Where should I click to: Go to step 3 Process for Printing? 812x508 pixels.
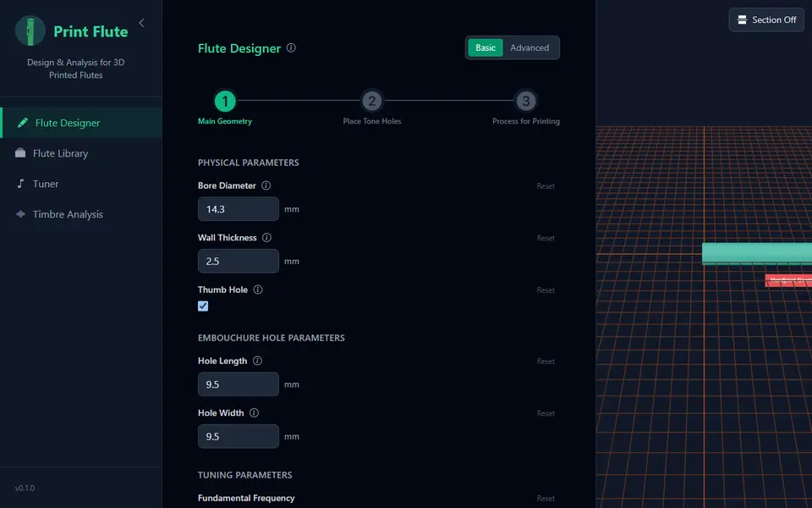(525, 101)
